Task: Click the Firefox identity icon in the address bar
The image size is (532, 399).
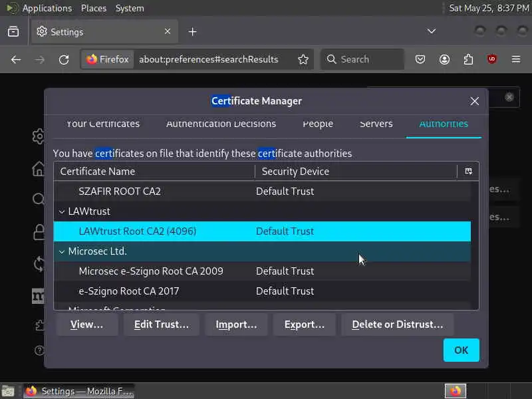Action: [x=107, y=59]
